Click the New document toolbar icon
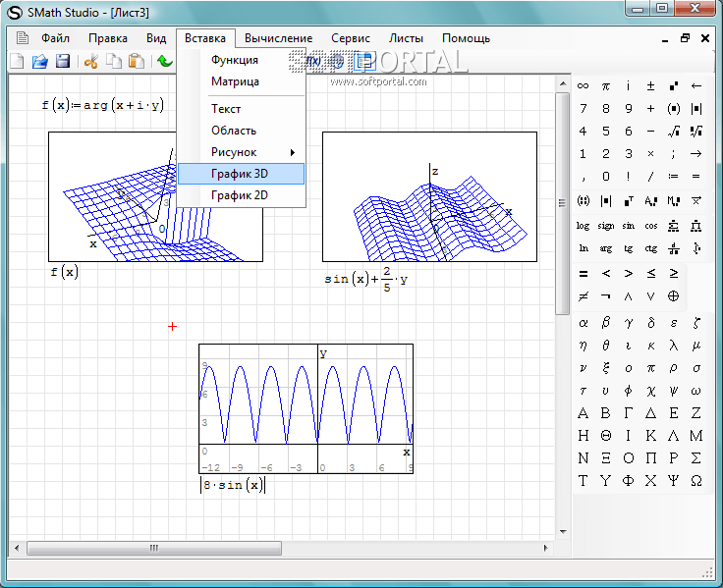The width and height of the screenshot is (723, 588). pyautogui.click(x=17, y=62)
